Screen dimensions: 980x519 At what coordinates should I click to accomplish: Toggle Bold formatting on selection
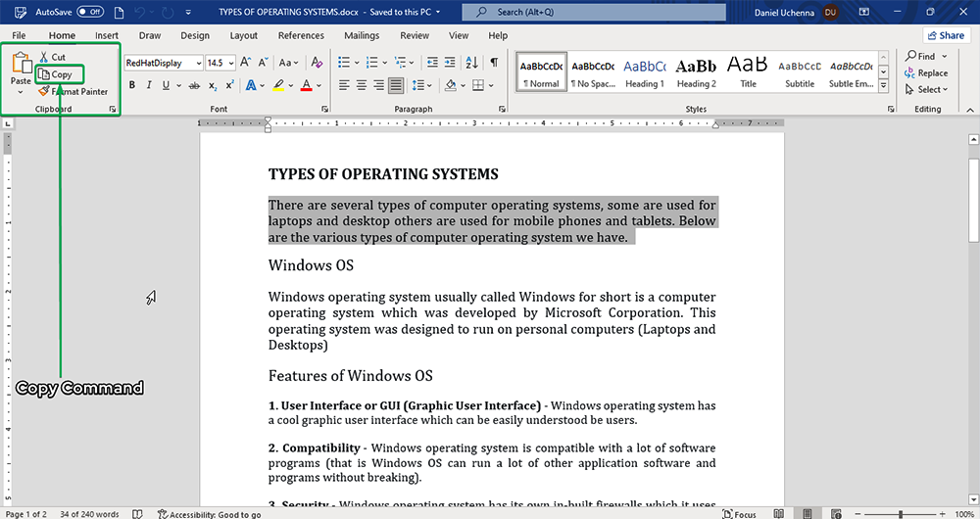click(131, 85)
